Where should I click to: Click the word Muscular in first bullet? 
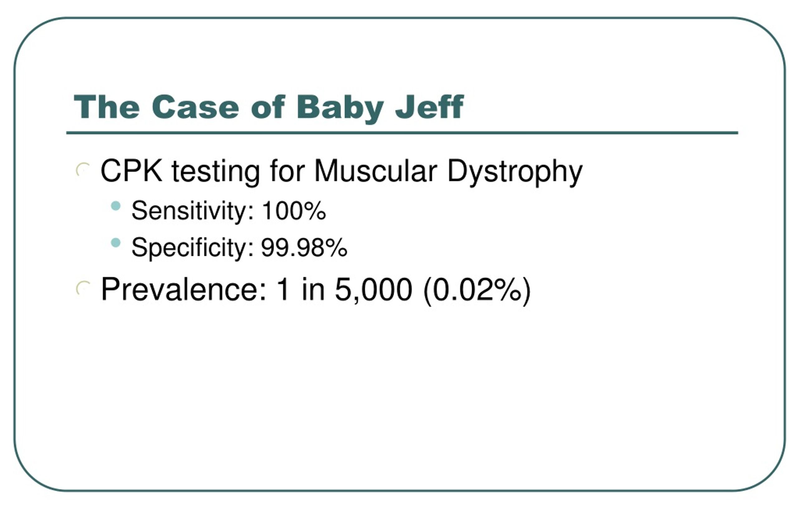point(376,170)
